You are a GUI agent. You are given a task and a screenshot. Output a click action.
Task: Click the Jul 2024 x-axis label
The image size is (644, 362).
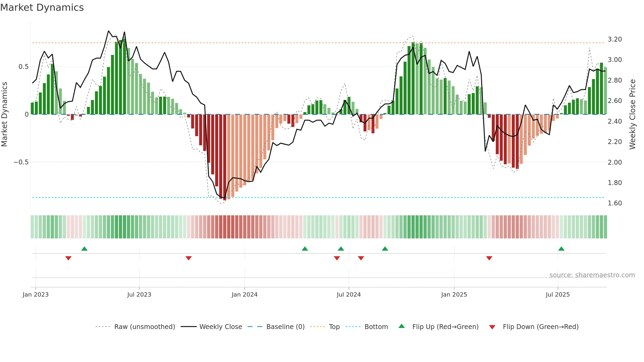(349, 294)
